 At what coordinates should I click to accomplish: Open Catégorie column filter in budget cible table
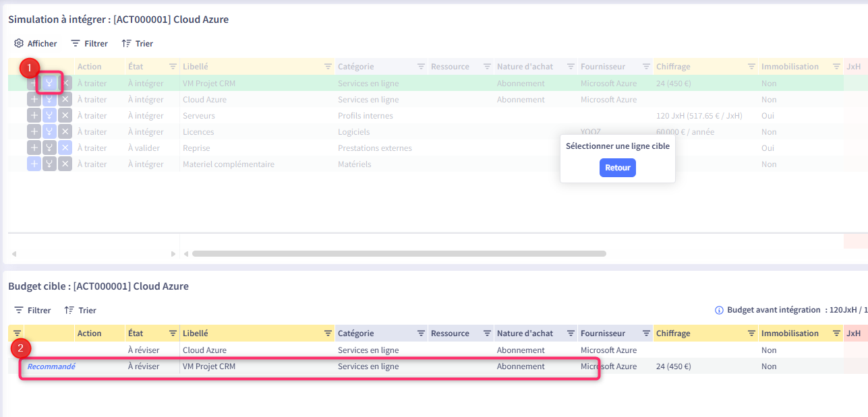tap(421, 333)
